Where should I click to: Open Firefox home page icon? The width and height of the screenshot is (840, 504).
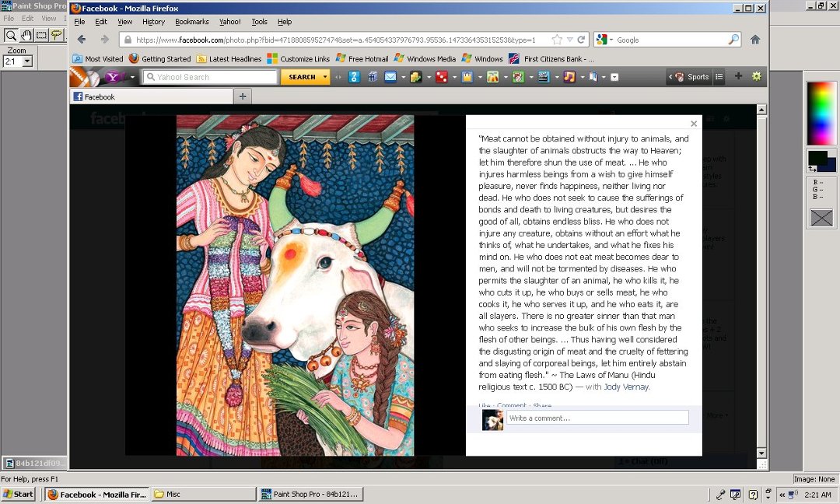(x=755, y=40)
